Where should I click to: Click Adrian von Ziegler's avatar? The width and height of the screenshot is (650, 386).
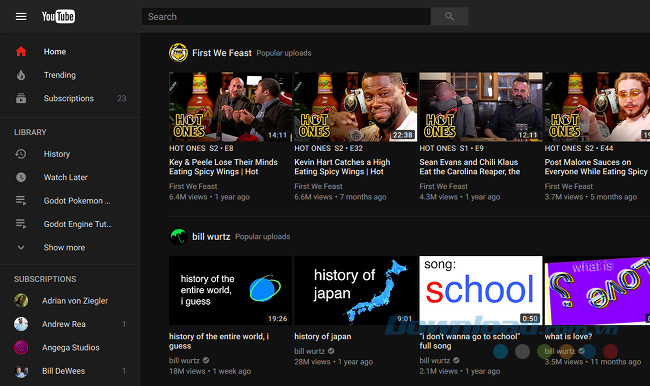[21, 301]
